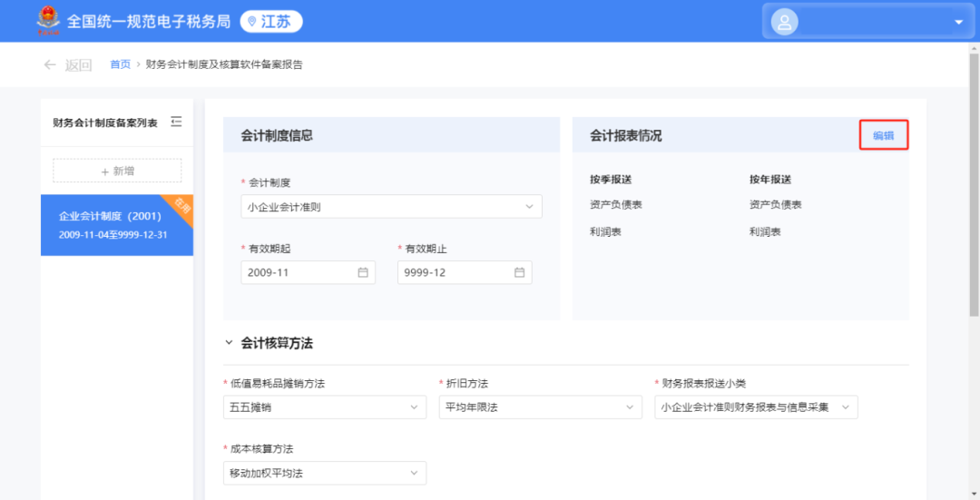Click 资产负债表 under 按季报送
980x500 pixels.
point(615,204)
